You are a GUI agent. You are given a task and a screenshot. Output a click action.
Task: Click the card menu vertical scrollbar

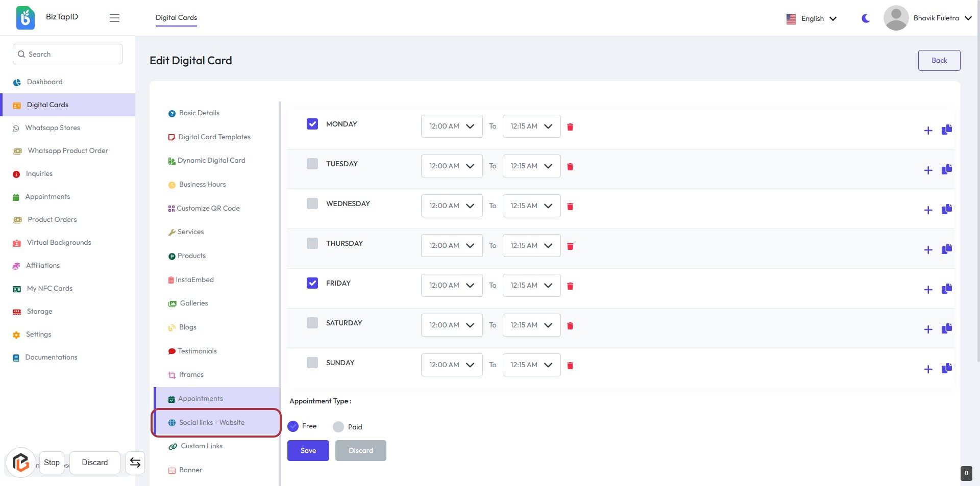click(280, 255)
